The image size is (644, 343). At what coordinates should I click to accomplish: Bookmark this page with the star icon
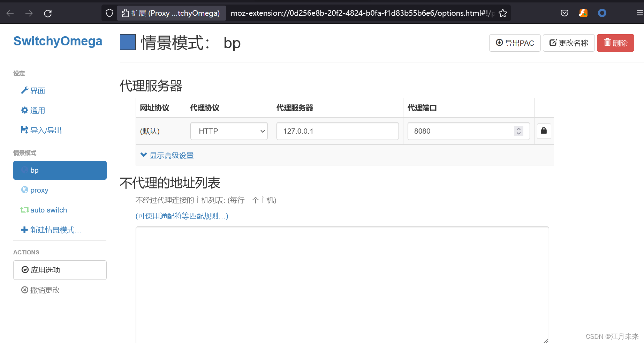point(503,13)
